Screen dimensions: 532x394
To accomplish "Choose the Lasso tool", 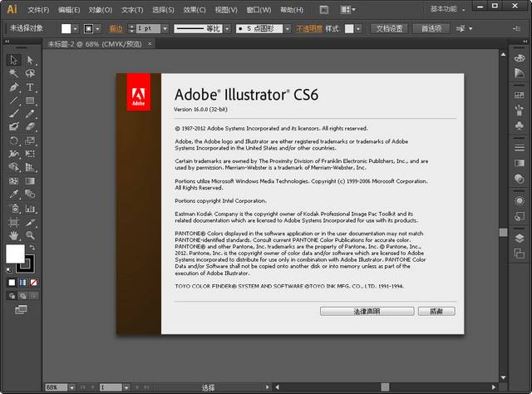I will 30,73.
